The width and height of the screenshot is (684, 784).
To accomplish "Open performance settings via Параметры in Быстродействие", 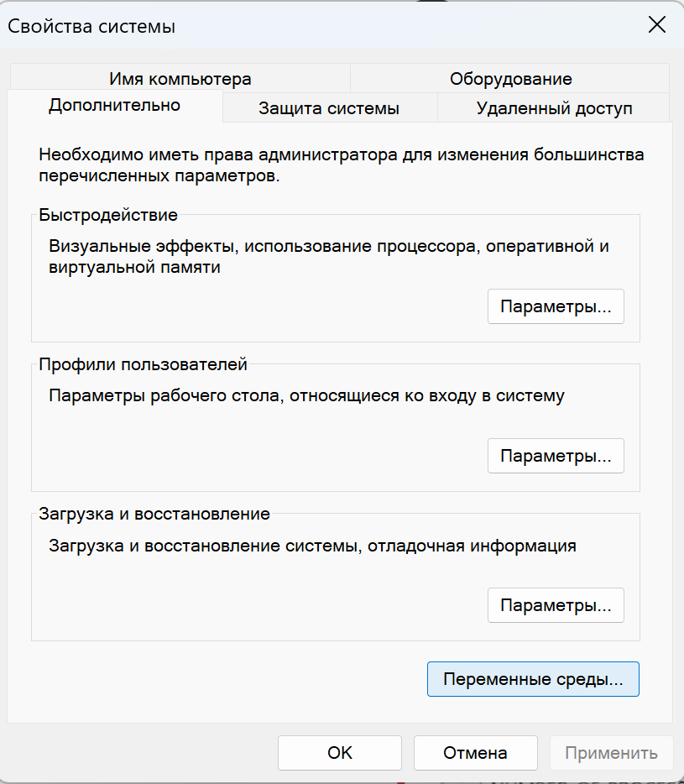I will coord(556,306).
